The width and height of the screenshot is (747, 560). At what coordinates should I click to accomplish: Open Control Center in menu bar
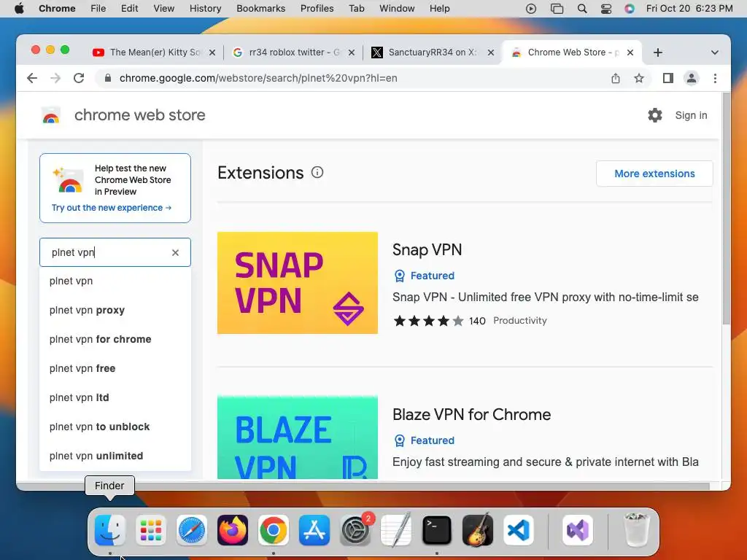coord(606,9)
